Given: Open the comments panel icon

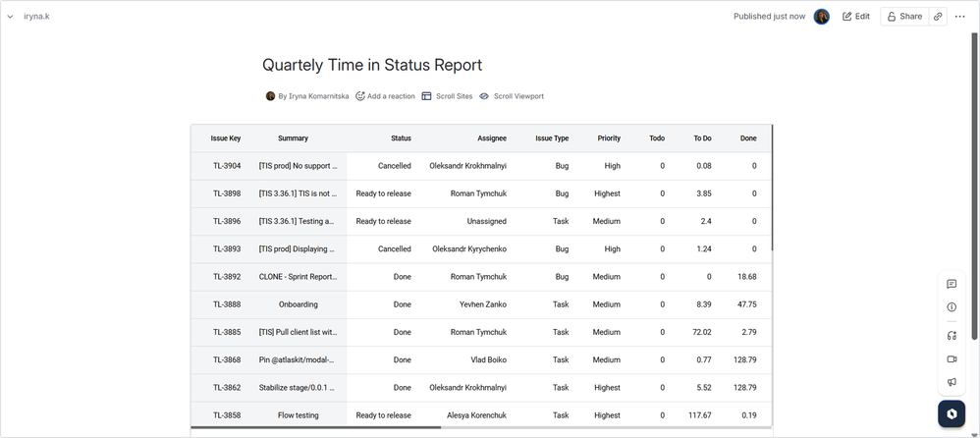Looking at the screenshot, I should click(952, 284).
